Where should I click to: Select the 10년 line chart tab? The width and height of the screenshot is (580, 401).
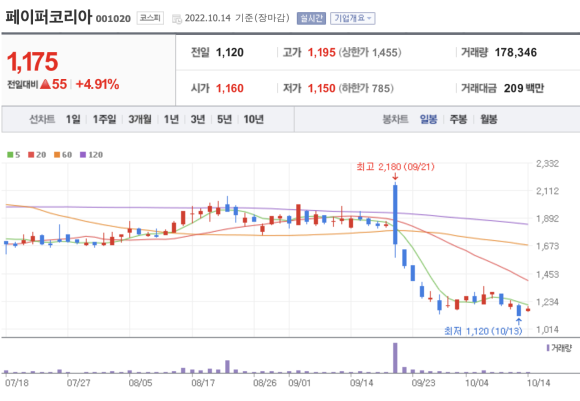click(254, 119)
